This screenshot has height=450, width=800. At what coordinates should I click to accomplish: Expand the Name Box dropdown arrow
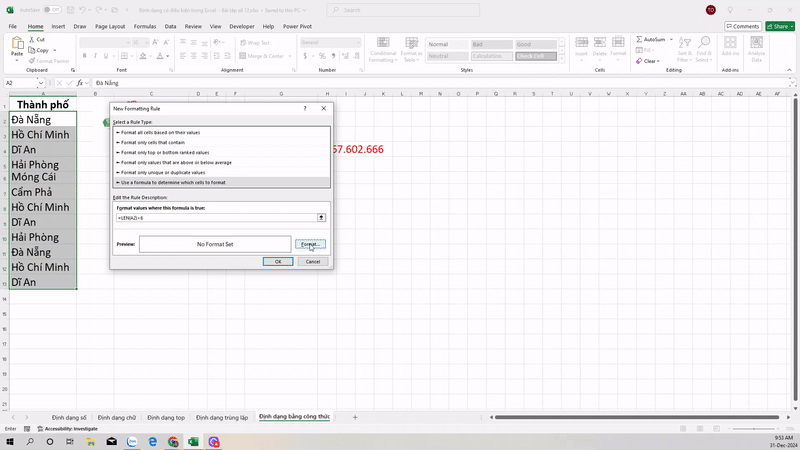(x=40, y=83)
